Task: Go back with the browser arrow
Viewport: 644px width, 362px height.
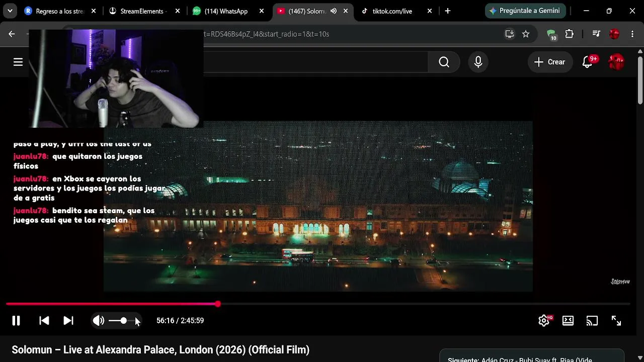Action: click(12, 34)
